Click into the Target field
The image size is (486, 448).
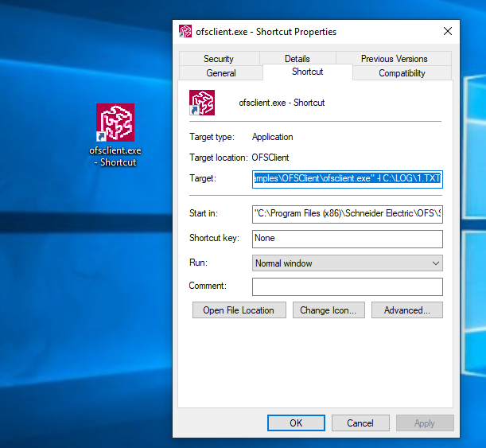coord(347,179)
